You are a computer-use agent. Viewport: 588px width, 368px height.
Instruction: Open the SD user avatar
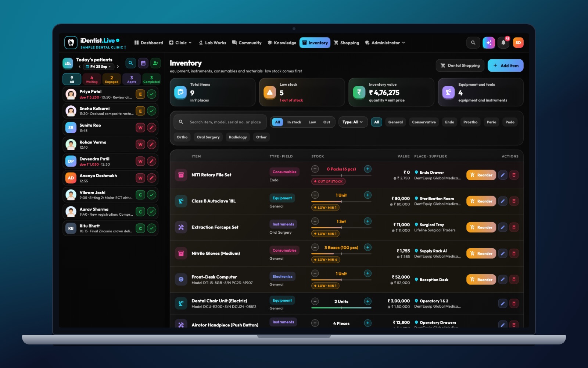click(x=518, y=43)
